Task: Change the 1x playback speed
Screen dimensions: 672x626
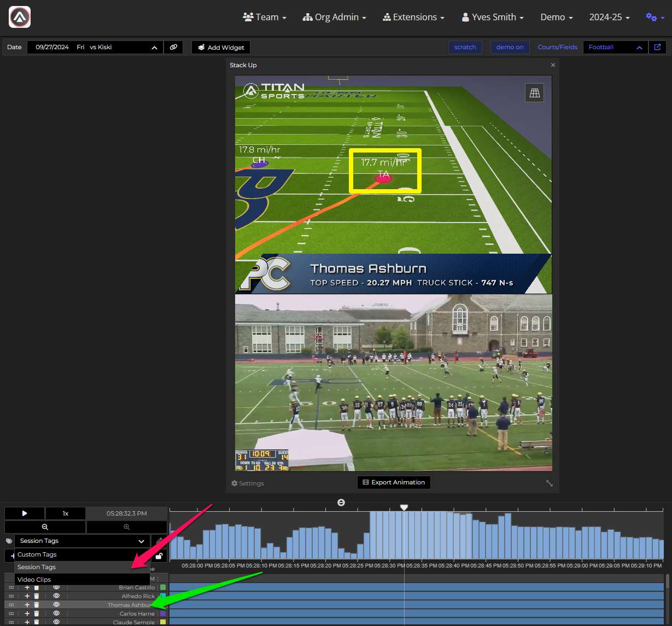Action: point(66,513)
